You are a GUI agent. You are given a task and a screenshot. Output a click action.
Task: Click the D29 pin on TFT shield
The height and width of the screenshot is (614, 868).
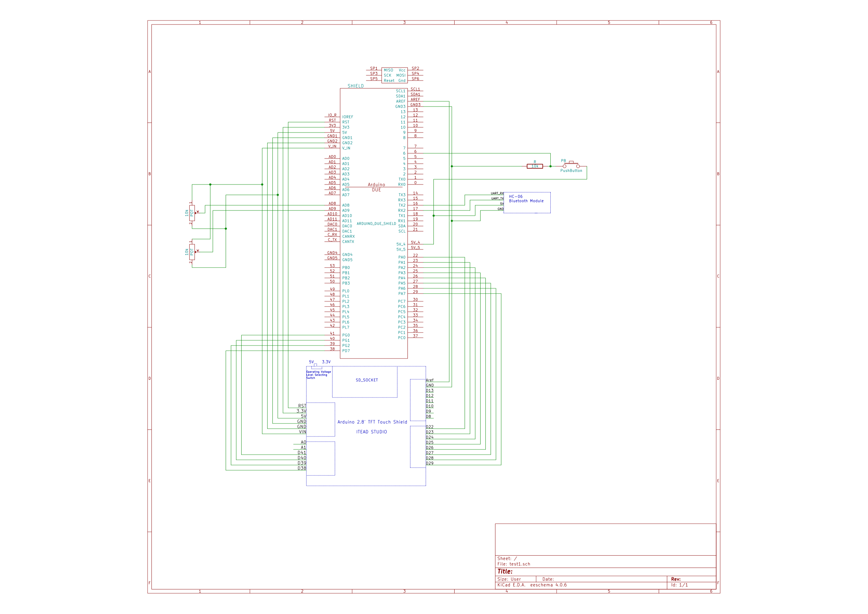click(430, 464)
